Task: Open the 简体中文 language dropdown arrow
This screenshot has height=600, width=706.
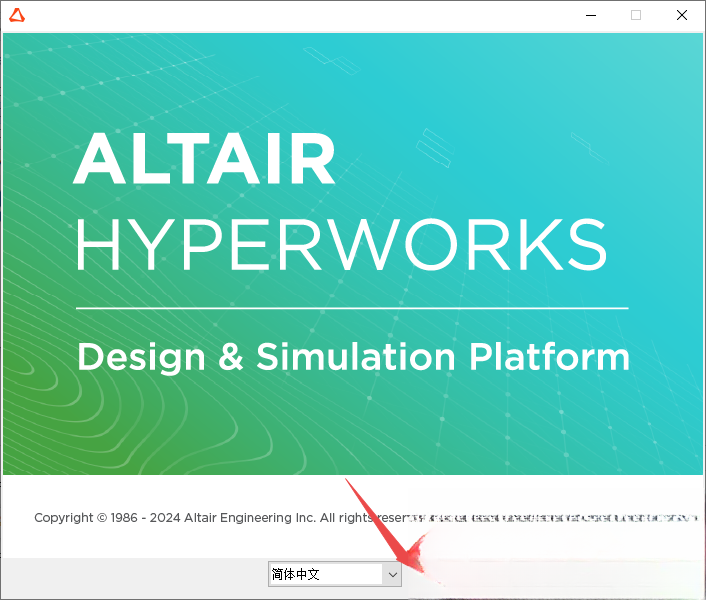Action: pyautogui.click(x=392, y=574)
